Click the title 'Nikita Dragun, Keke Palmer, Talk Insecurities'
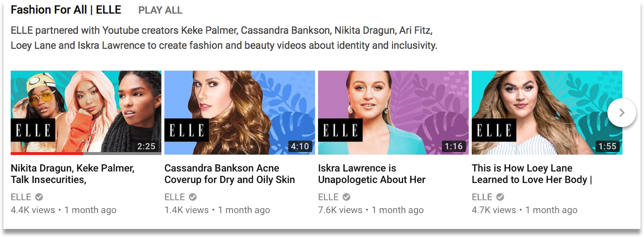644x237 pixels. (x=73, y=174)
